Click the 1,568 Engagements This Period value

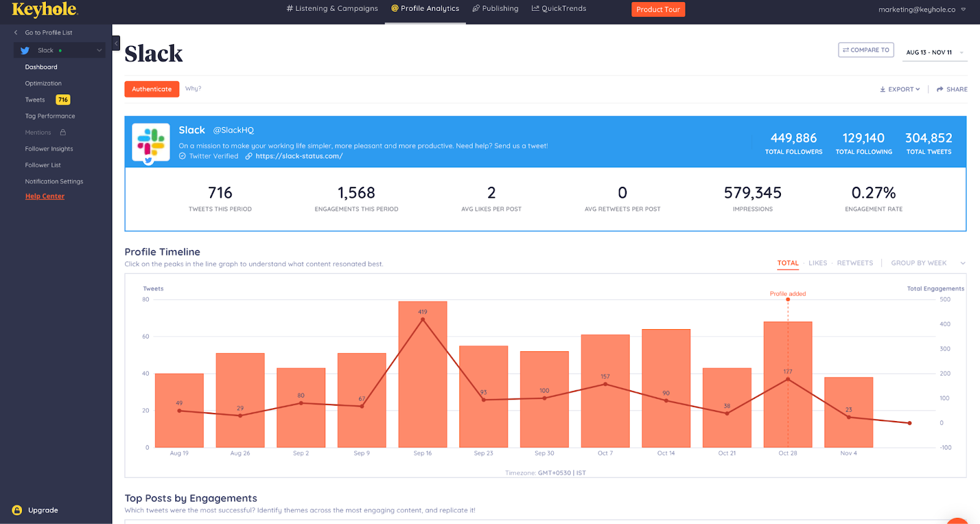coord(356,193)
